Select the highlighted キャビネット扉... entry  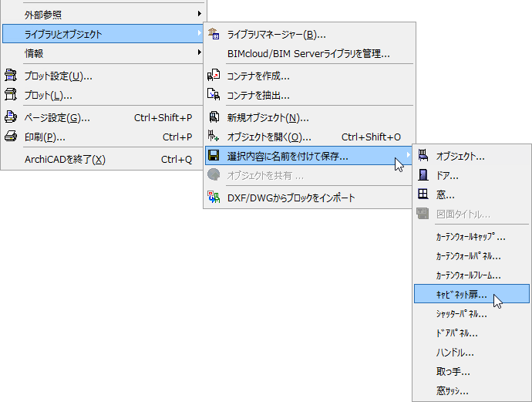[472, 294]
